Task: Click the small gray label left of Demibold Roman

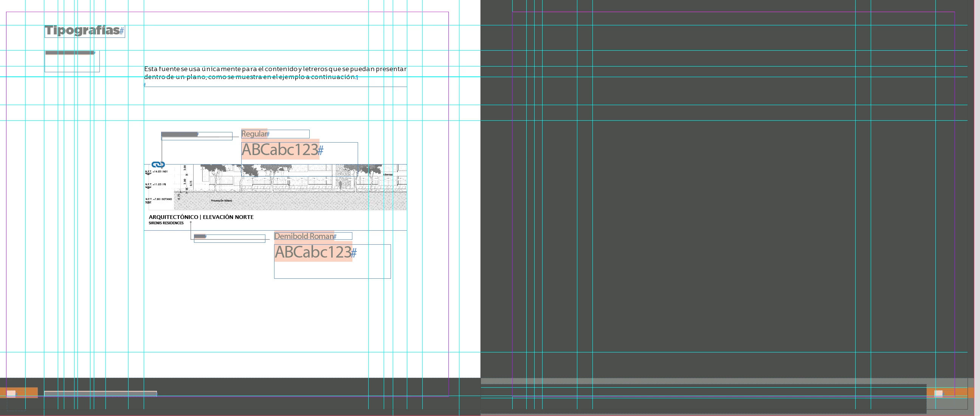Action: pos(199,236)
